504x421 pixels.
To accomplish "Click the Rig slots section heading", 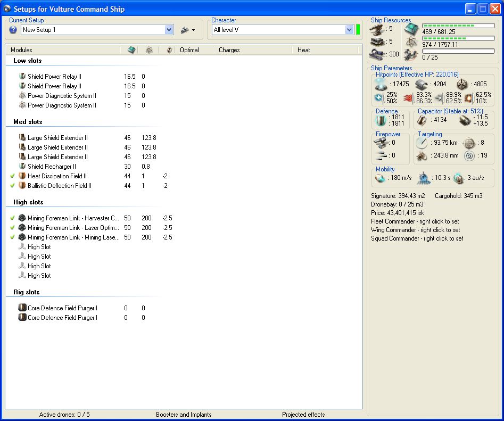I will click(27, 292).
